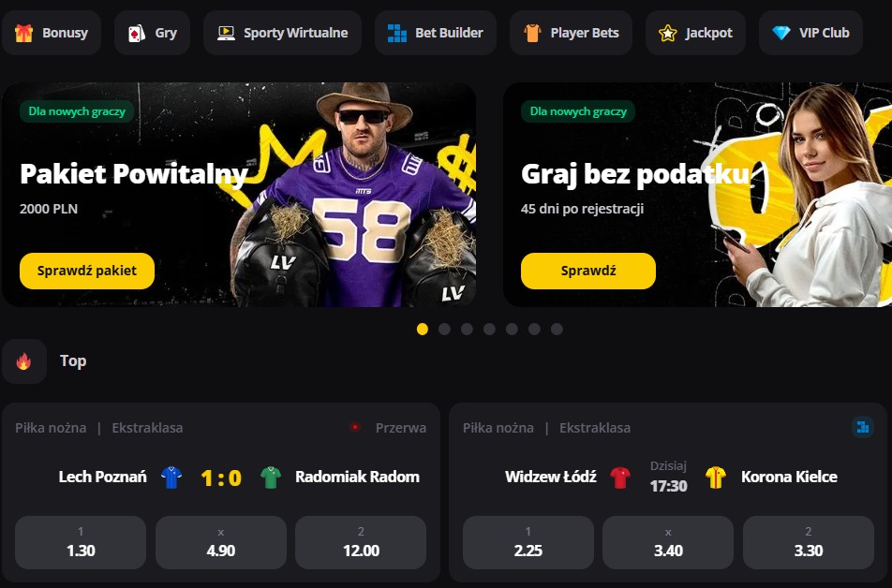Jump to the last carousel dot

pyautogui.click(x=557, y=330)
